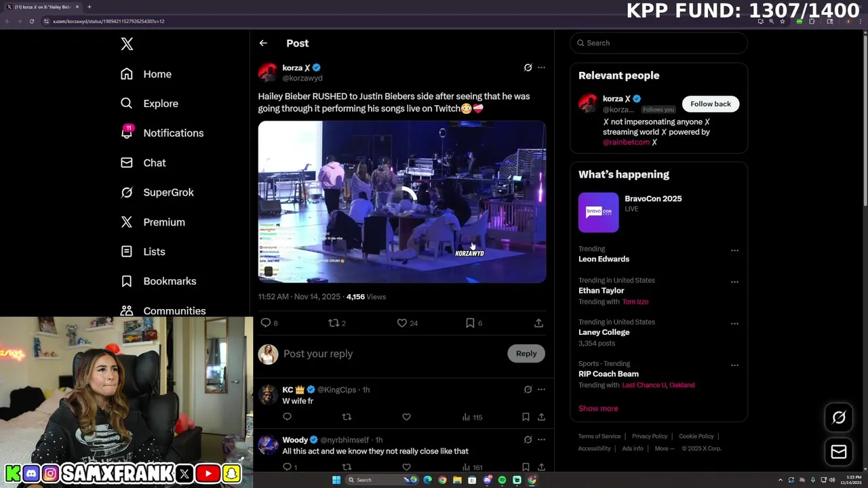Click the repost icon showing 2 reposts

334,323
